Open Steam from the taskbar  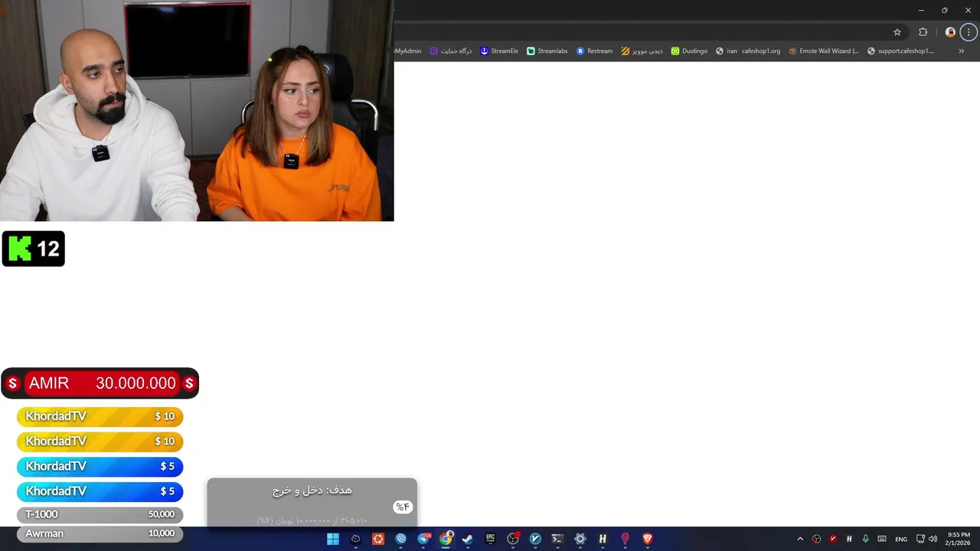click(x=468, y=539)
